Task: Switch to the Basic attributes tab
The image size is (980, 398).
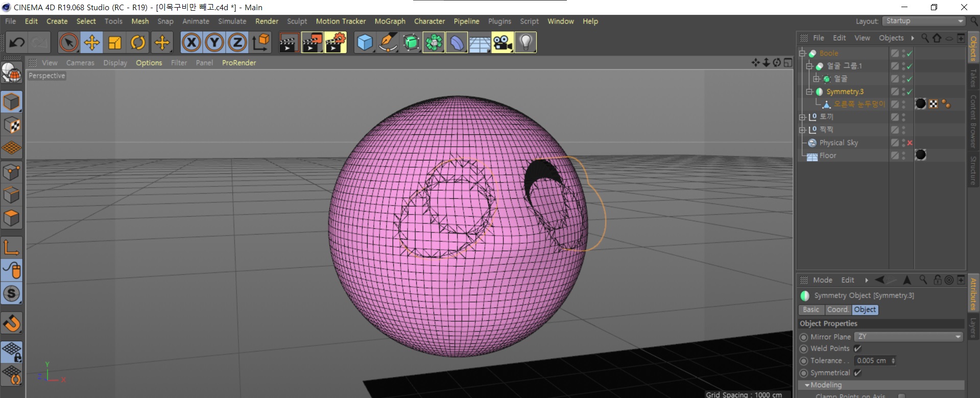Action: (811, 310)
